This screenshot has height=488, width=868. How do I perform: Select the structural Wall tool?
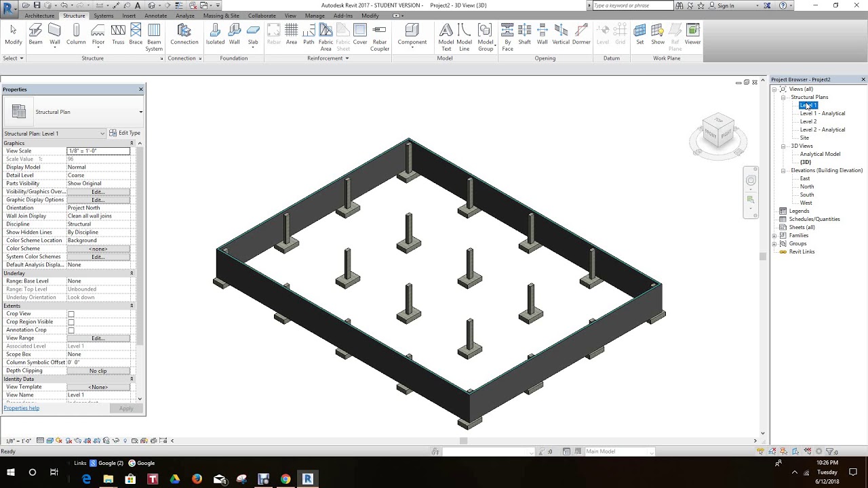pyautogui.click(x=54, y=35)
